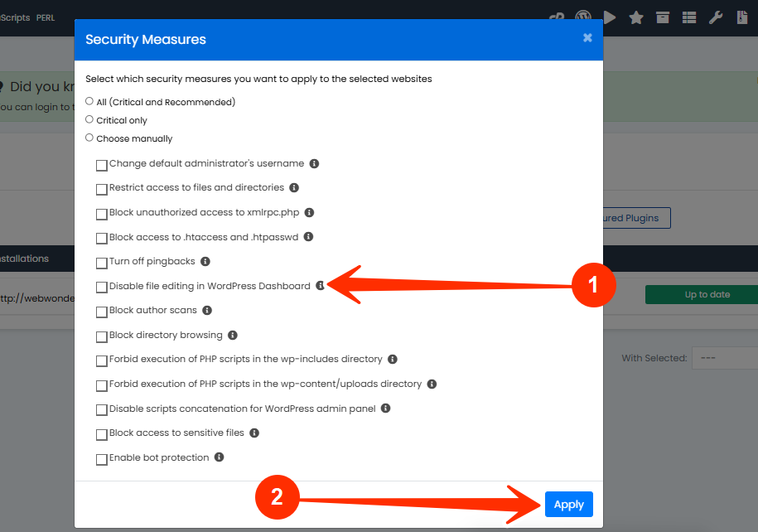Click the archive box icon in top toolbar
This screenshot has height=532, width=758.
663,18
